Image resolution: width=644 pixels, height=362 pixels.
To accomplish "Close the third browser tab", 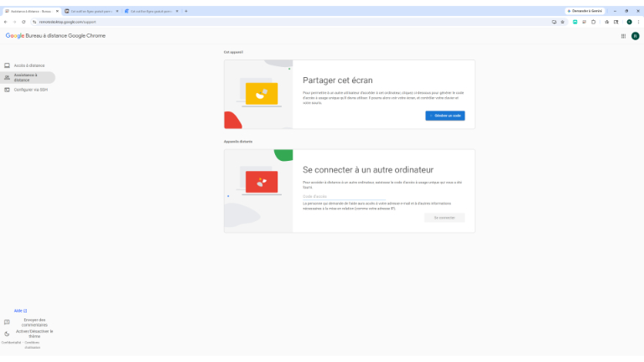I will [x=176, y=11].
